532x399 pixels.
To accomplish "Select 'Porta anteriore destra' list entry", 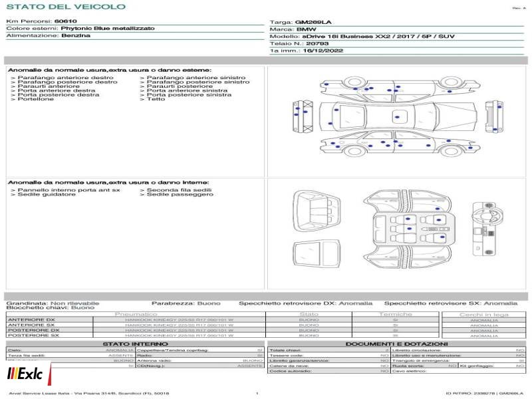I will [57, 90].
